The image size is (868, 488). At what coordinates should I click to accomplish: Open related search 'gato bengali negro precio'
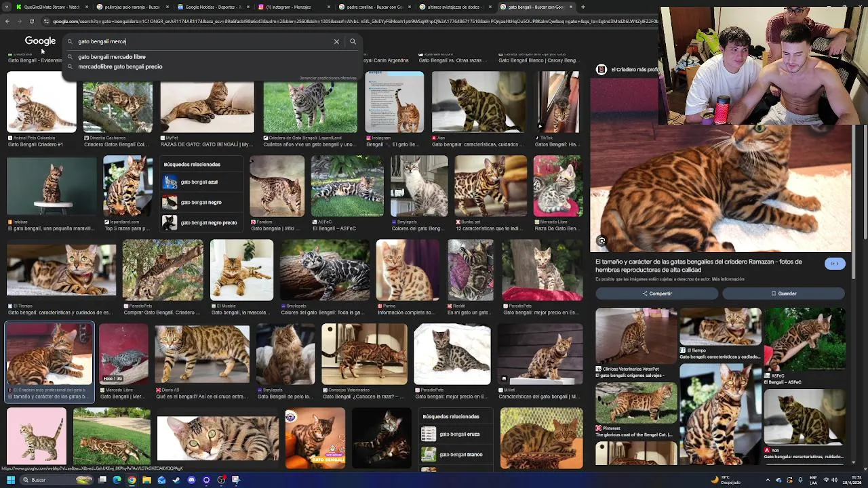click(201, 222)
